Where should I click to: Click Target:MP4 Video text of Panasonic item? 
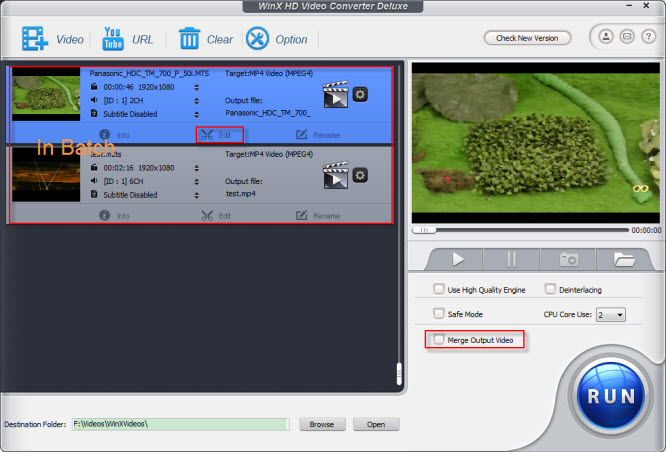point(269,73)
